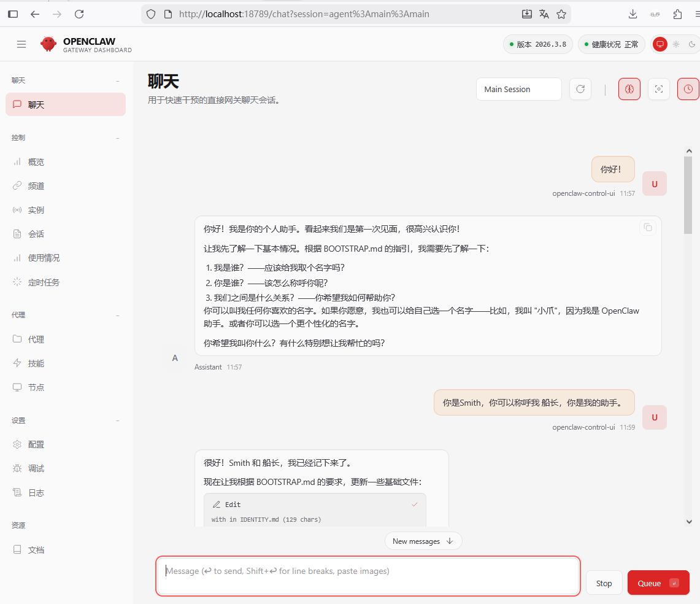Switch to light theme sun icon

click(676, 44)
